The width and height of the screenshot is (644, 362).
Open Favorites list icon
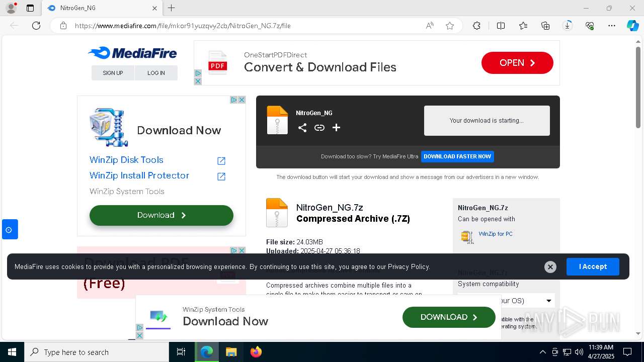(523, 26)
